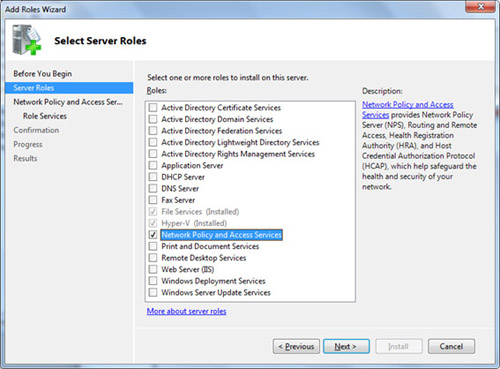
Task: Select the DHCP Server role label
Action: (x=183, y=177)
